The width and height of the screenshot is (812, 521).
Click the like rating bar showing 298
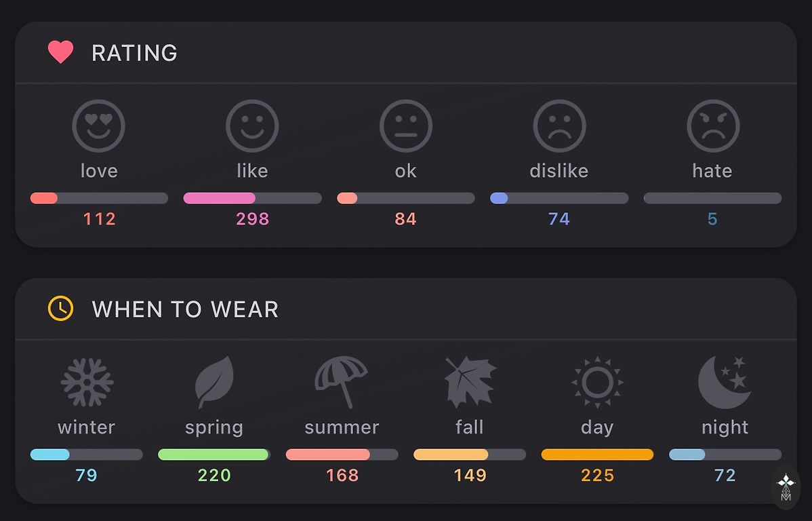[252, 198]
